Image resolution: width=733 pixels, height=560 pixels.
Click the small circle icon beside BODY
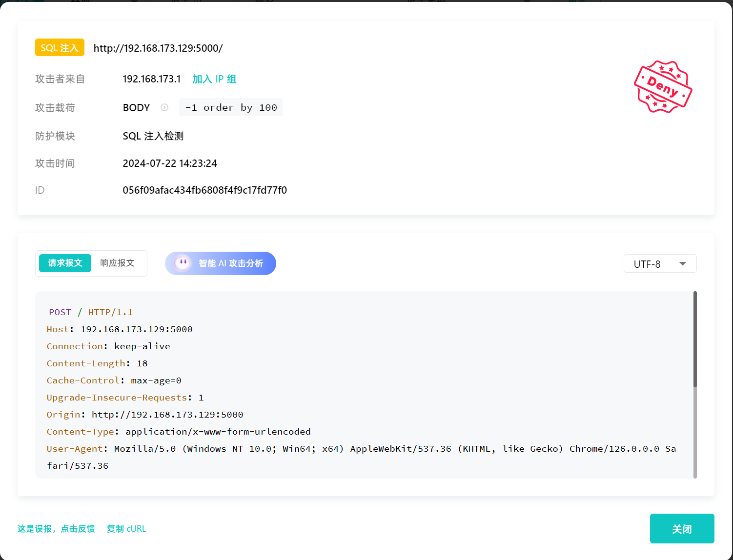click(164, 107)
